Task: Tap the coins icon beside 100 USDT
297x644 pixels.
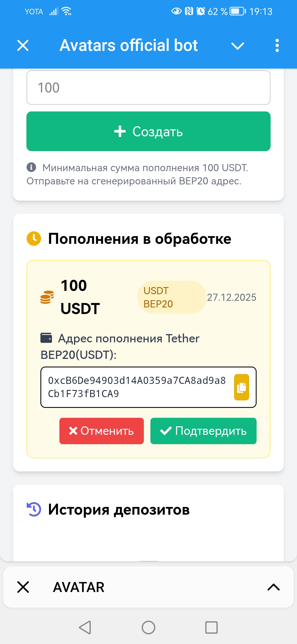Action: coord(47,297)
